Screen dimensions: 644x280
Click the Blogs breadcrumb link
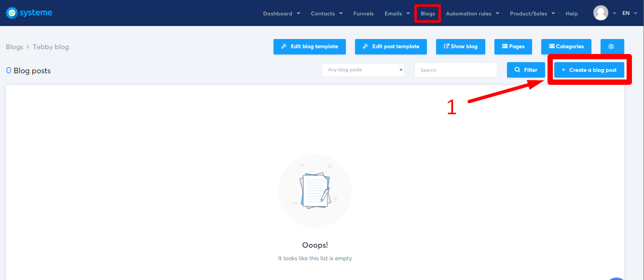14,46
